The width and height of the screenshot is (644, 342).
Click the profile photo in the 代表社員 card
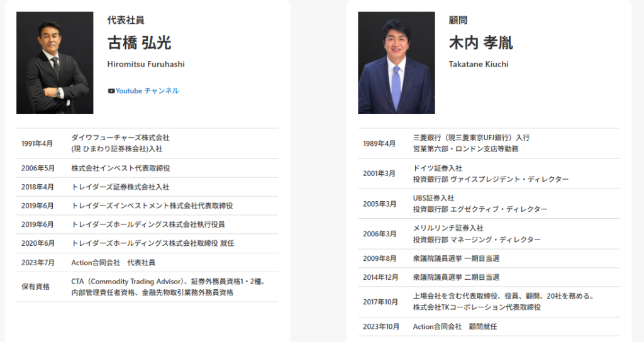point(55,63)
